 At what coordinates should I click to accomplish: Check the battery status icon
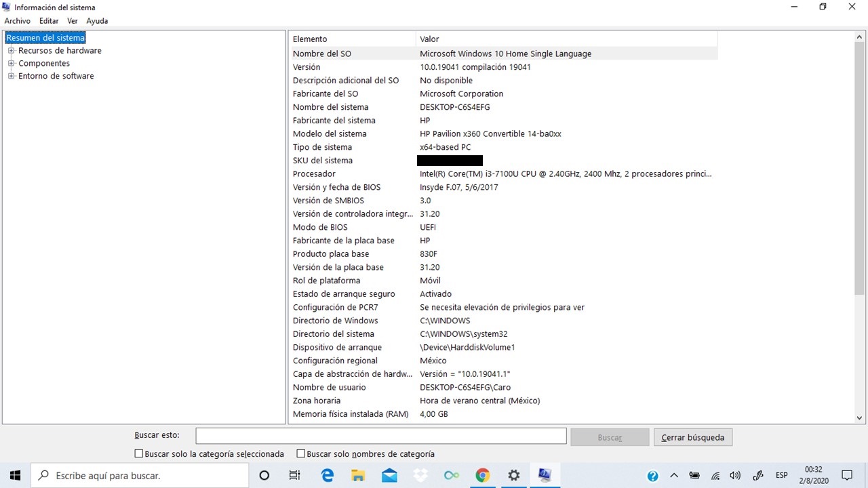(x=694, y=476)
